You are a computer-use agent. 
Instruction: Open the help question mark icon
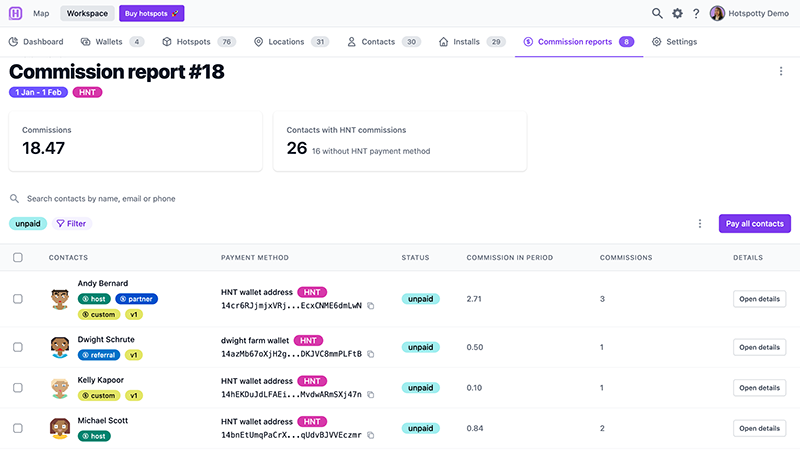(x=696, y=13)
